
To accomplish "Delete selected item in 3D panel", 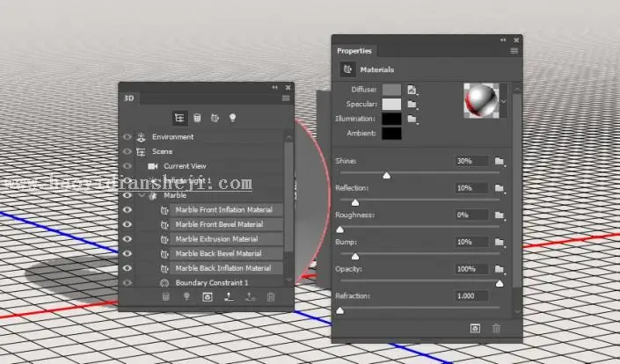I will tap(271, 297).
